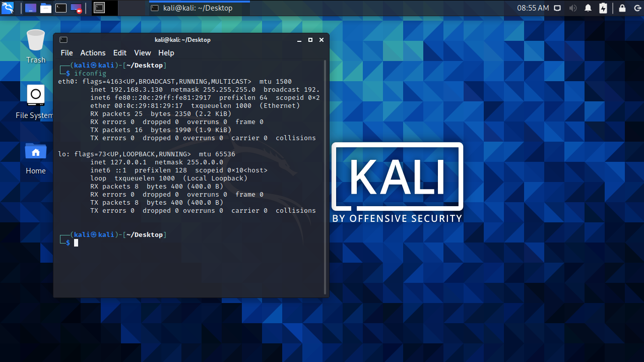Screen dimensions: 644x362
Task: Click the show desktop panel icon
Action: pyautogui.click(x=30, y=8)
